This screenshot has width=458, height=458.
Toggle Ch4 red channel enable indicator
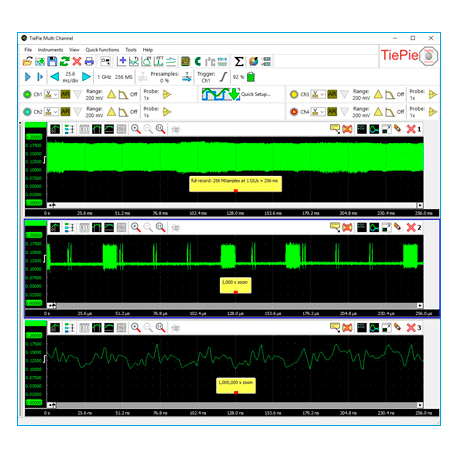294,112
